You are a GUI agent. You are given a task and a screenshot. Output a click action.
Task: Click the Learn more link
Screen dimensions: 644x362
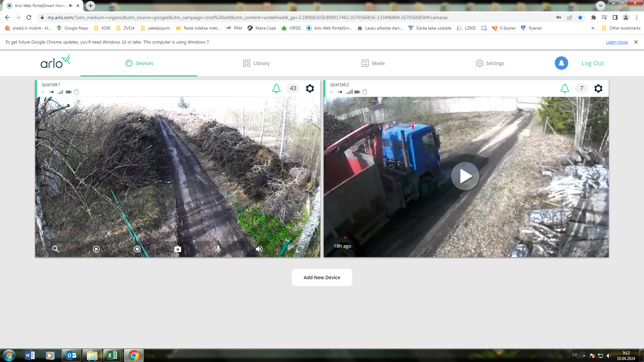[x=617, y=42]
